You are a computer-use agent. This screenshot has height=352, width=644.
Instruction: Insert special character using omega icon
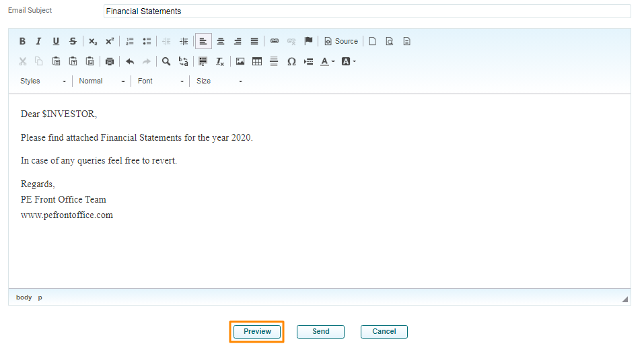pyautogui.click(x=291, y=61)
